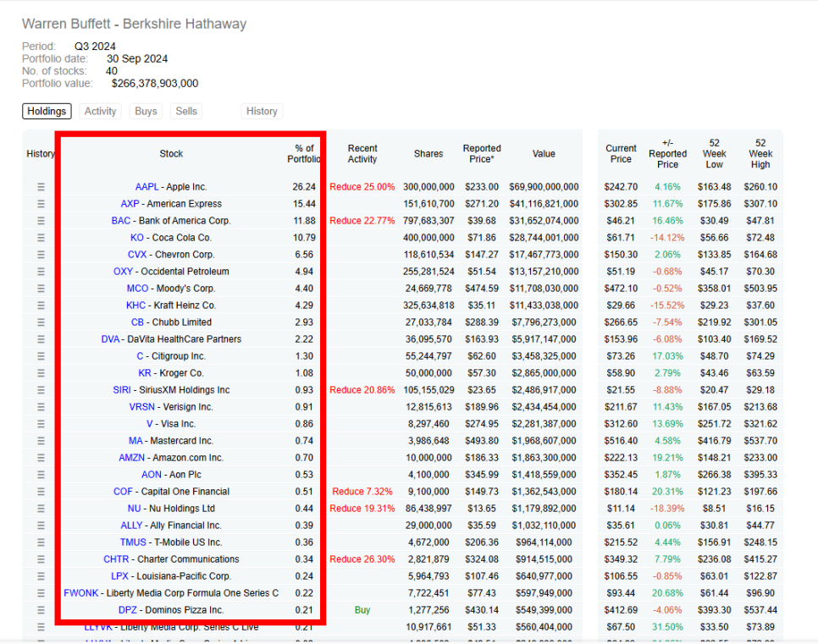Click the 'Reduce 22.77%' activity for BAC

pyautogui.click(x=362, y=221)
